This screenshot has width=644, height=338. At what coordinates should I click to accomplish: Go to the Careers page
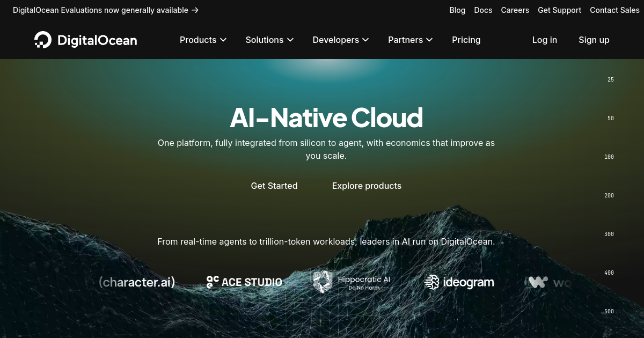click(515, 10)
